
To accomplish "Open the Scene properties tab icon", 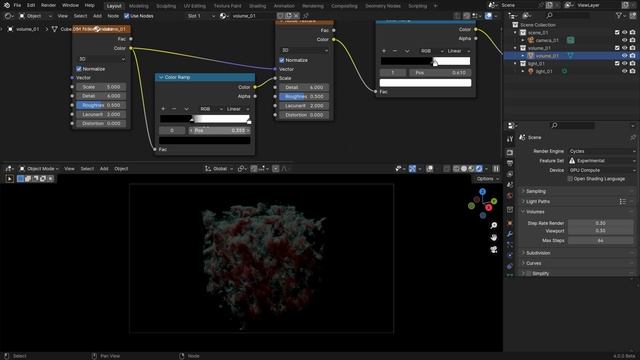I will pyautogui.click(x=510, y=185).
